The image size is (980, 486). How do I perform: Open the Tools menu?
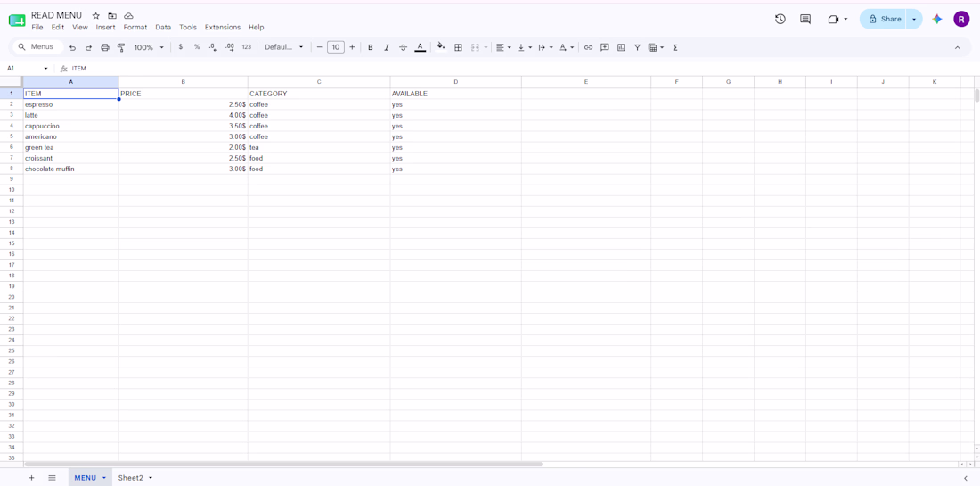[x=187, y=28]
